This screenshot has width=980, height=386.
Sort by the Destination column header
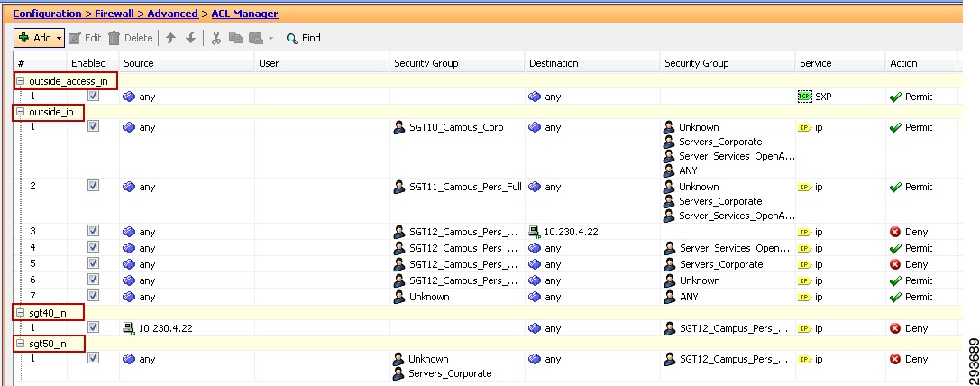coord(591,63)
